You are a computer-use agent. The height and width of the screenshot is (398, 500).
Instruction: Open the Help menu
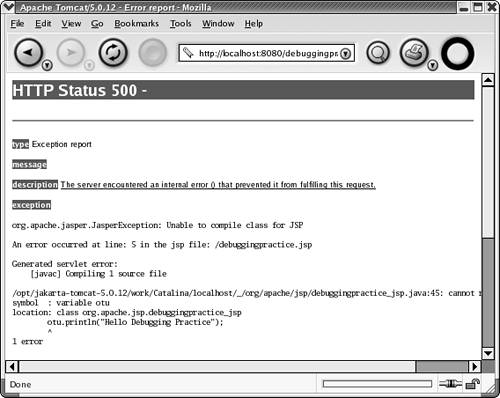click(254, 24)
